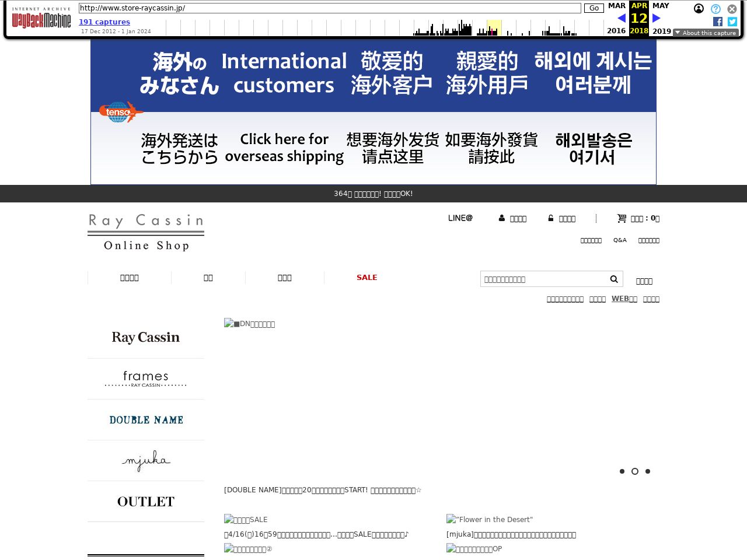Open the Q&A link
This screenshot has height=560, width=747.
[620, 240]
